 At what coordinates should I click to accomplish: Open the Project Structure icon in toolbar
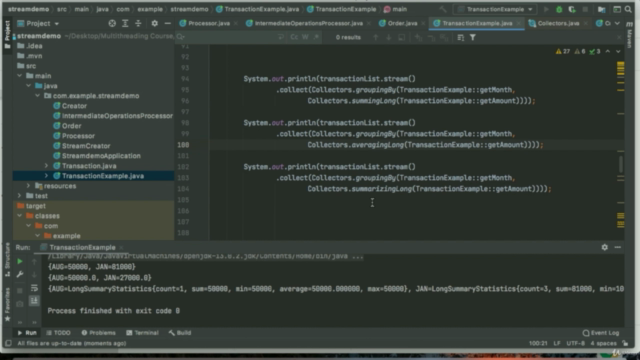[602, 9]
